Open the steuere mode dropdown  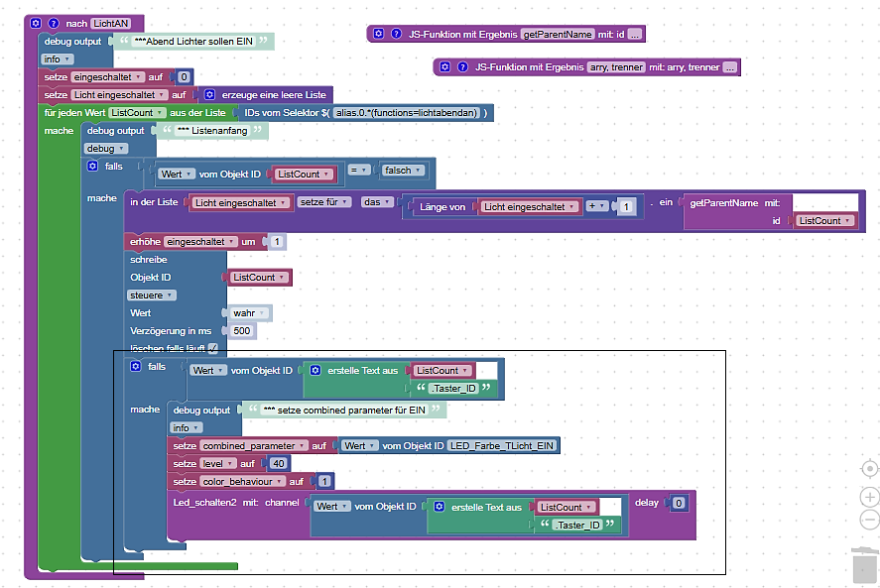(x=152, y=295)
